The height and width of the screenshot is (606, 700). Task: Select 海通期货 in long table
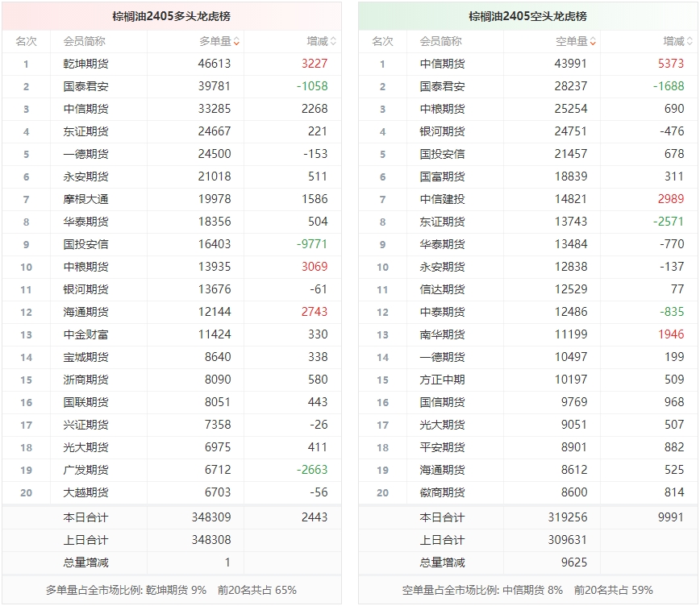point(85,312)
